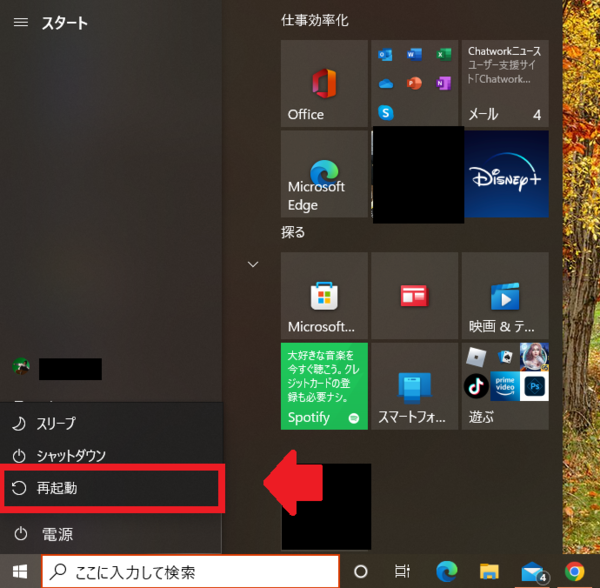Launch Excel from the Office apps folder tile

[444, 54]
